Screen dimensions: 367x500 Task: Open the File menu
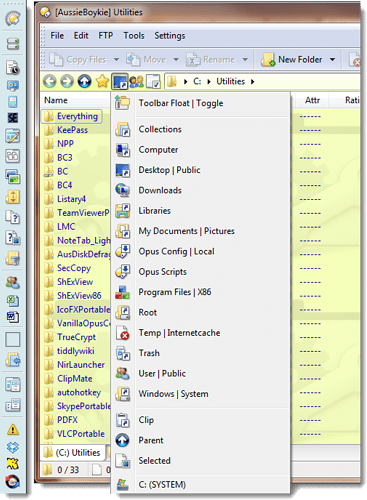57,36
